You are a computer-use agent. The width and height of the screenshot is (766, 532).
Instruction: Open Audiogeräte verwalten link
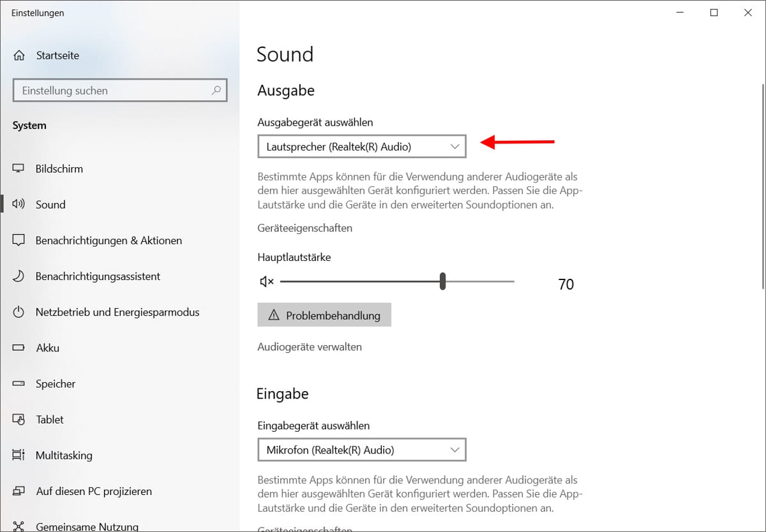[309, 346]
